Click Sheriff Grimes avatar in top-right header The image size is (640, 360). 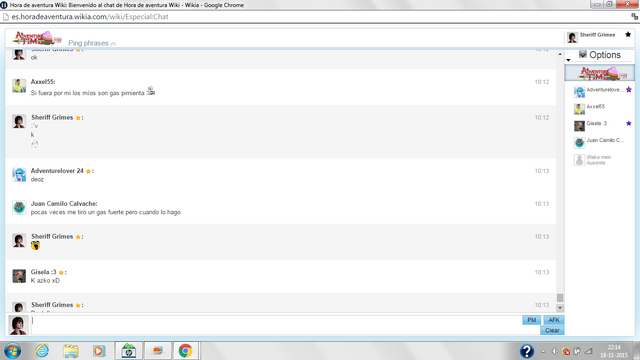pyautogui.click(x=572, y=37)
